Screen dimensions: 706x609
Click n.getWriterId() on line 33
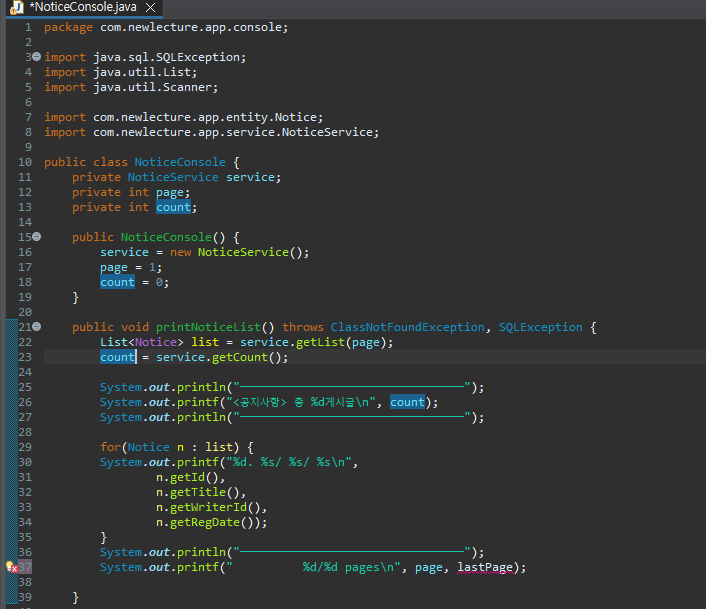208,507
